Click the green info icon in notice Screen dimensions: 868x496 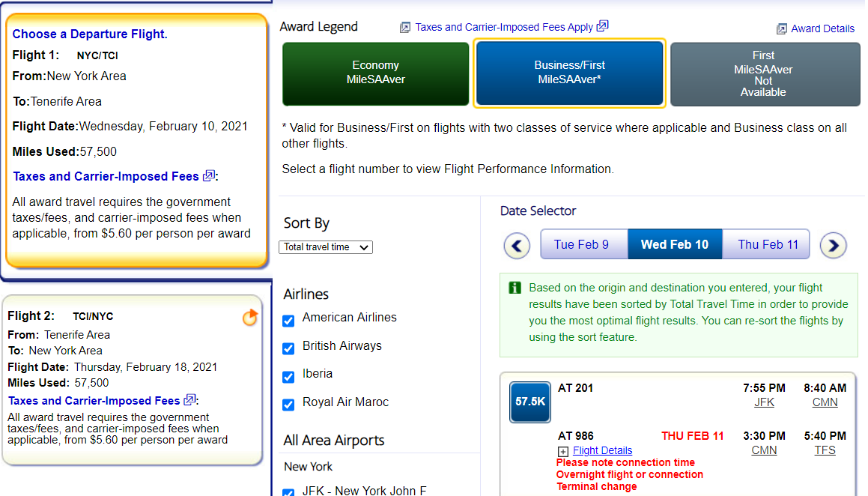(515, 288)
